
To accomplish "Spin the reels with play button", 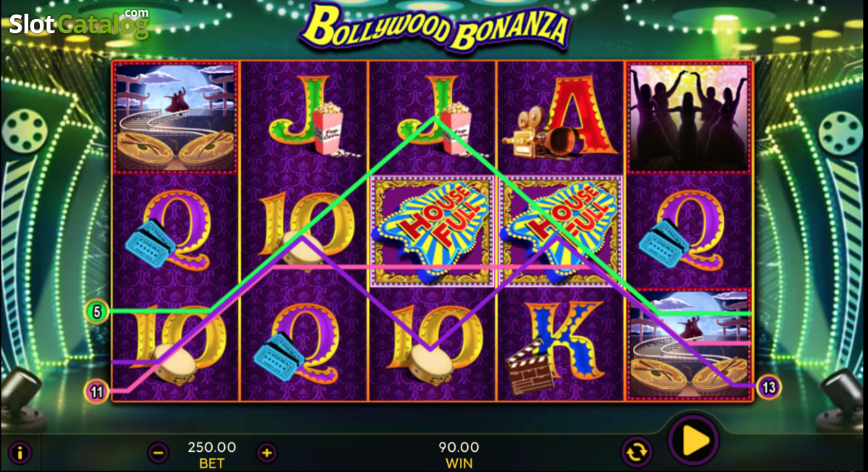I will pos(694,440).
